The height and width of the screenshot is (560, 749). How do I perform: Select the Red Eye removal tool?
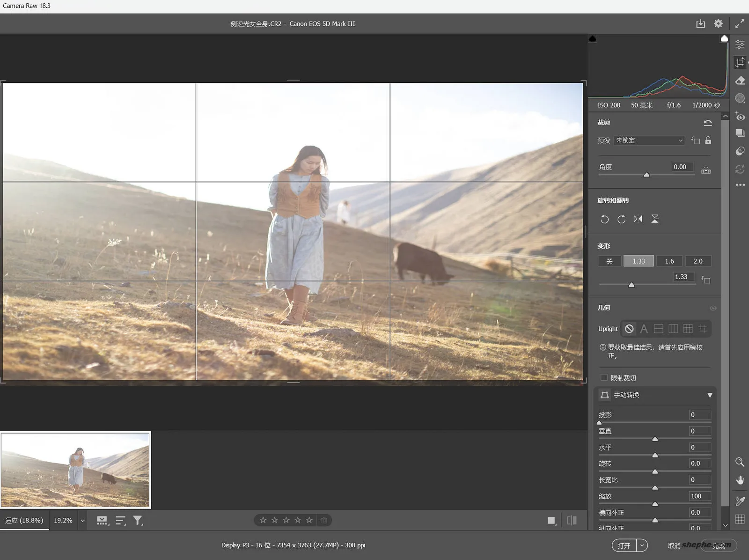click(x=740, y=116)
